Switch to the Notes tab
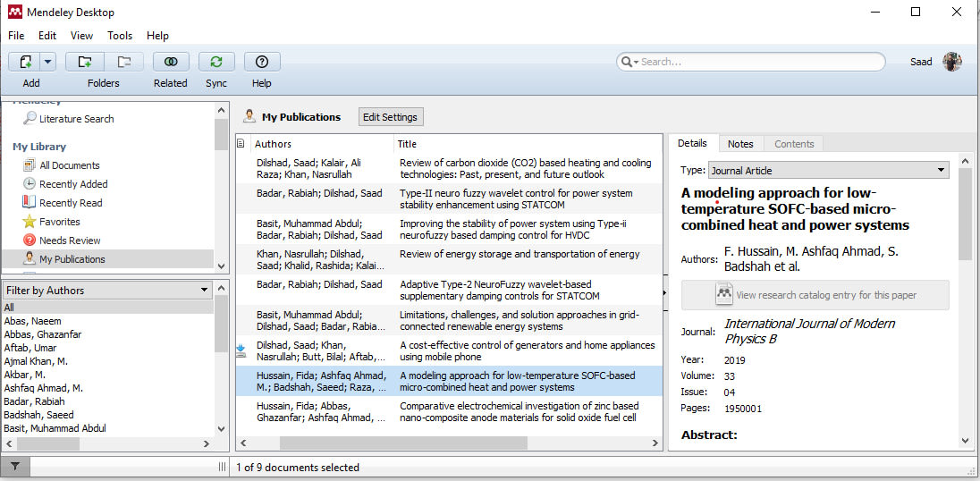 (740, 144)
